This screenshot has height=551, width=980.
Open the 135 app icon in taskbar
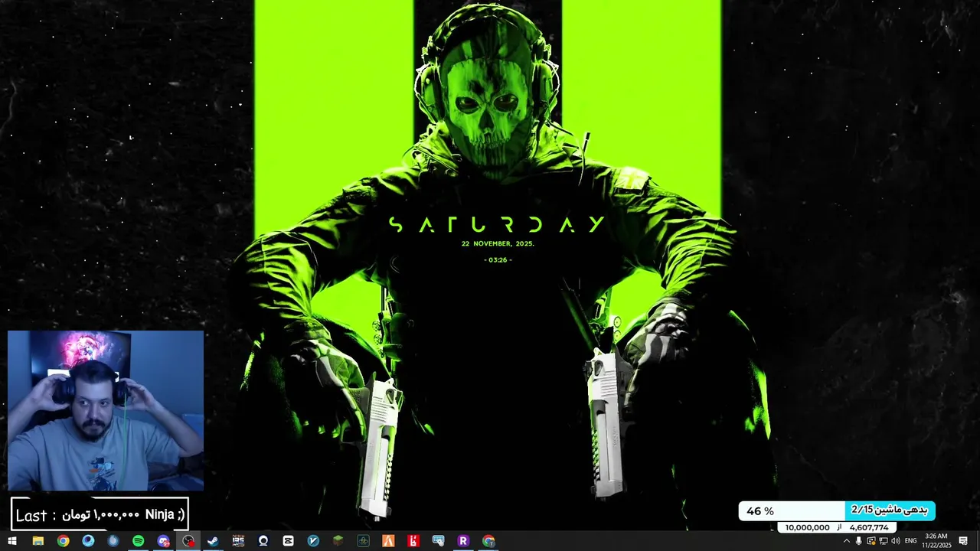pos(238,541)
